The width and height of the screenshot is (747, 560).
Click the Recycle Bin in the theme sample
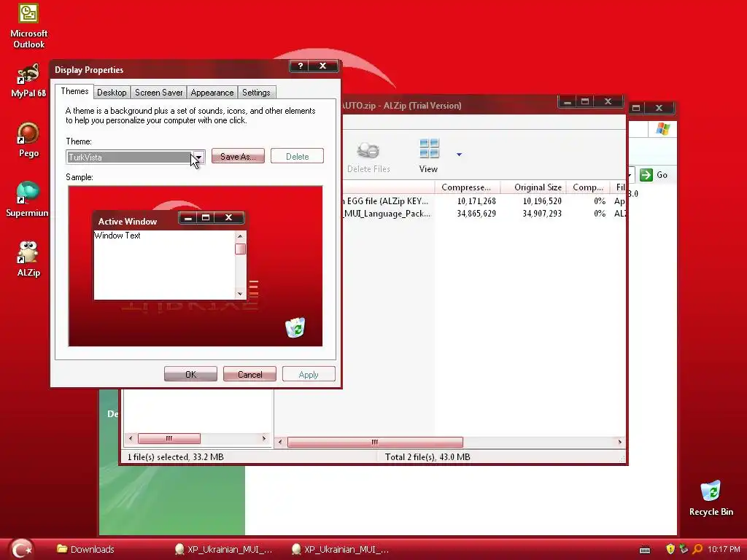pyautogui.click(x=295, y=327)
